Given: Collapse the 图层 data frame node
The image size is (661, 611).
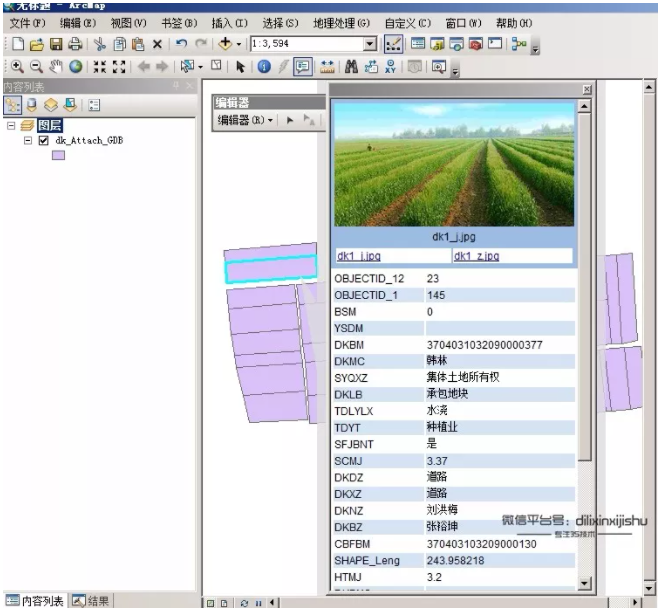Looking at the screenshot, I should (x=11, y=125).
